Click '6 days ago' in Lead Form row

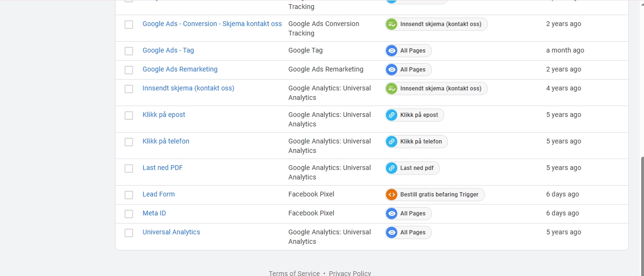pos(563,194)
